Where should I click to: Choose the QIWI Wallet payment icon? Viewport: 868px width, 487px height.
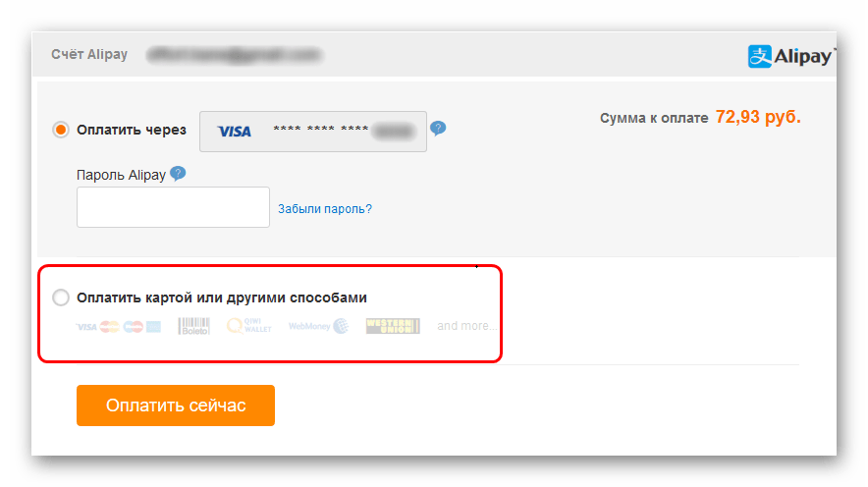coord(249,325)
